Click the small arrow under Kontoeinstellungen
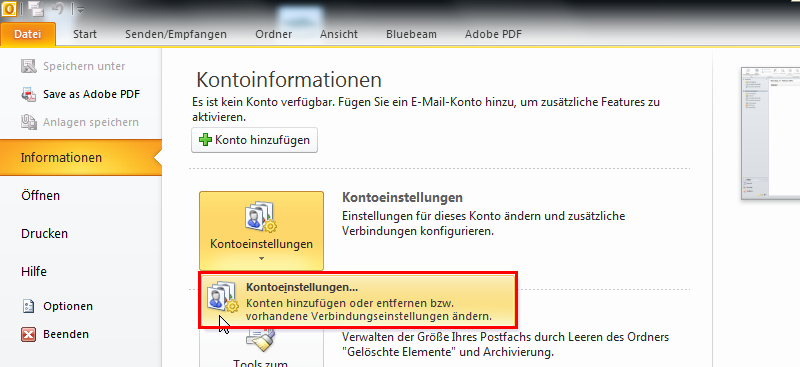 (x=261, y=259)
